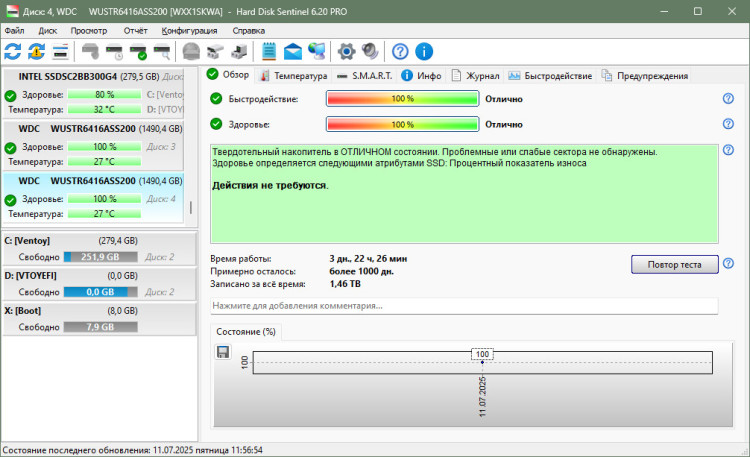The image size is (750, 457).
Task: Click the refresh icon with warning triangle
Action: point(36,52)
